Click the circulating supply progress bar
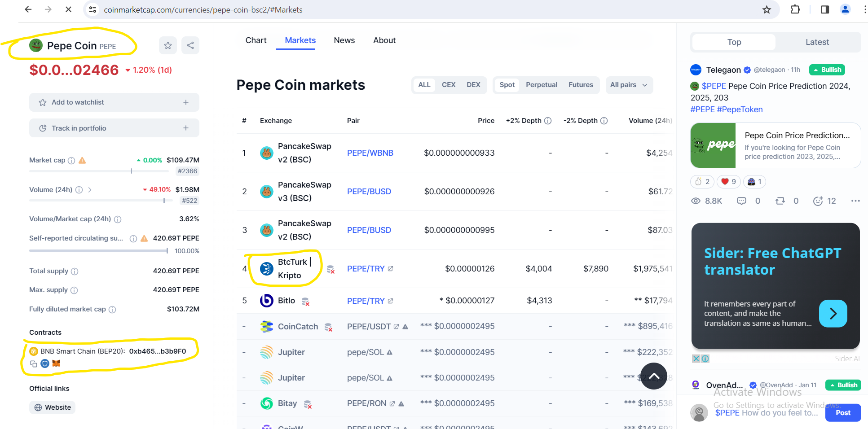This screenshot has height=429, width=868. 99,251
